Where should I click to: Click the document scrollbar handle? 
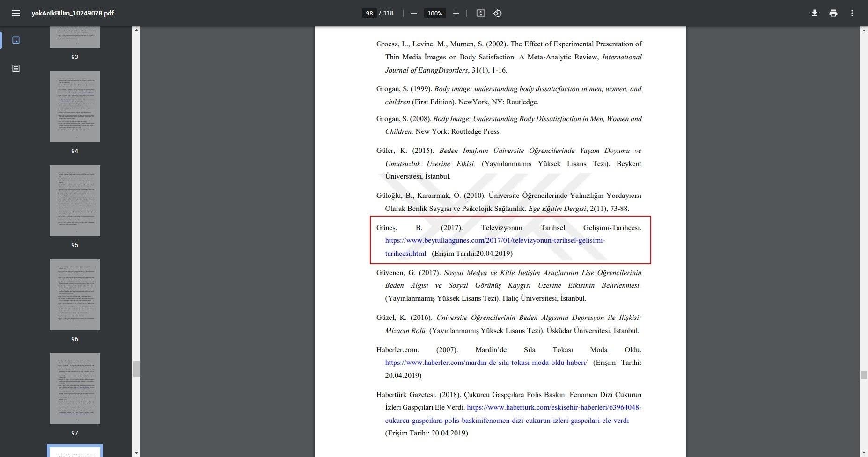tap(864, 375)
